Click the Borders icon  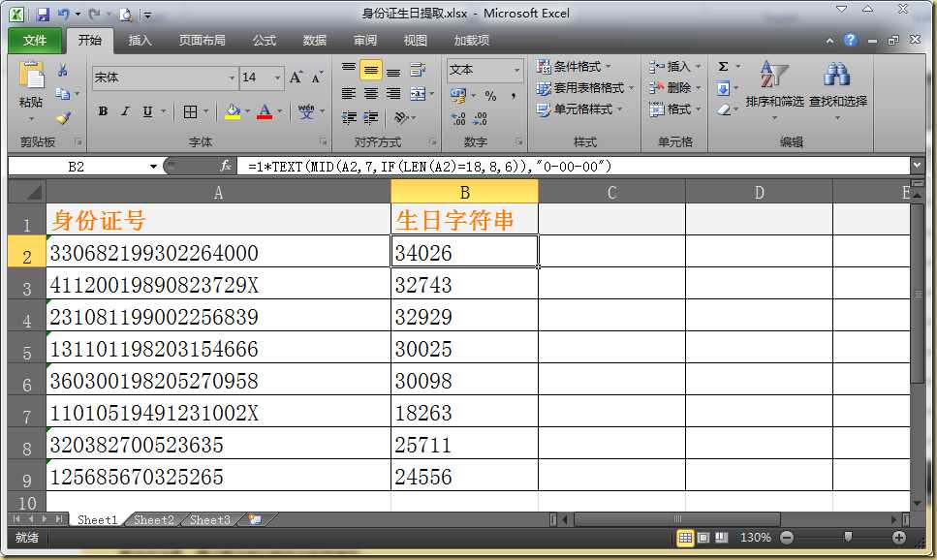(x=190, y=111)
